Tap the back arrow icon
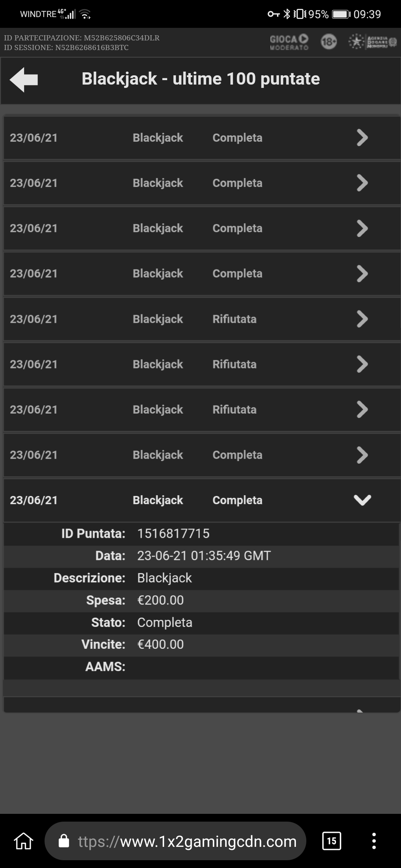The height and width of the screenshot is (868, 401). [24, 79]
